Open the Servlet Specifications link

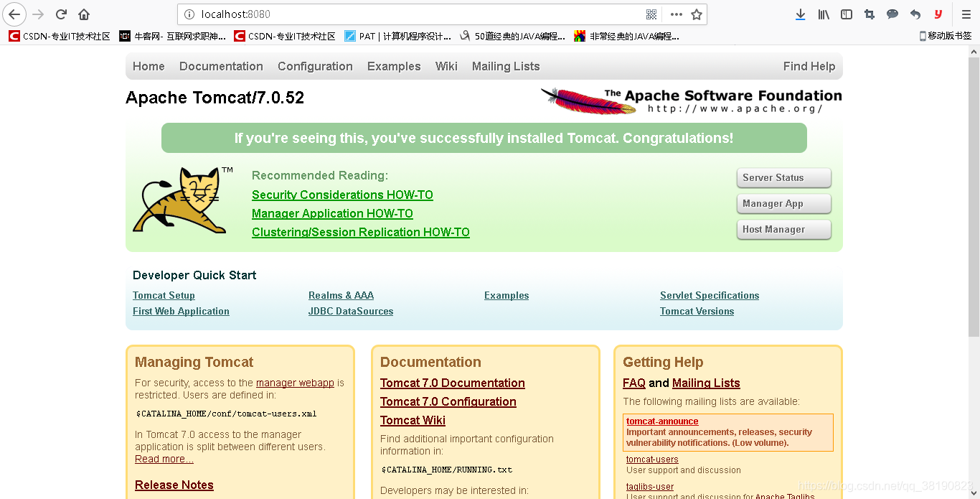click(x=710, y=295)
